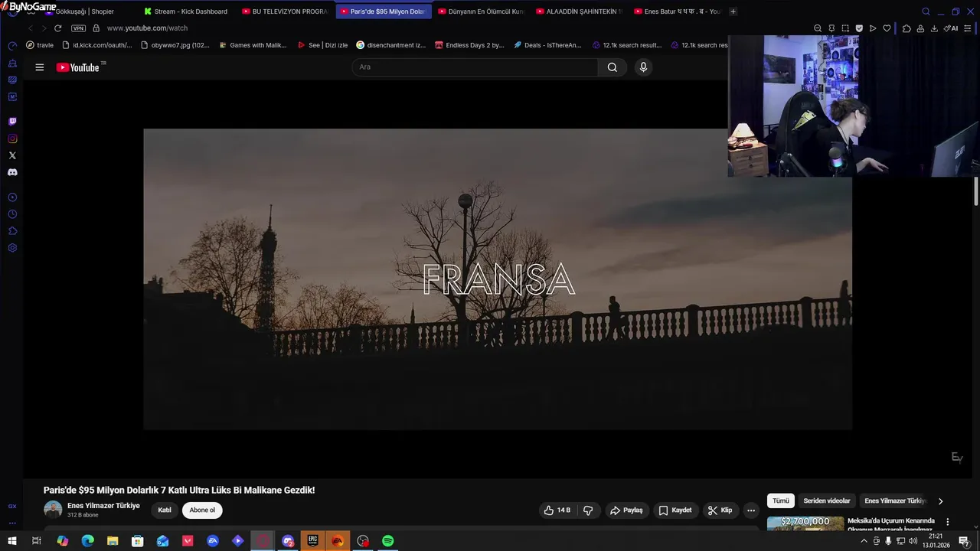Screen dimensions: 980x551
Task: Open the AI assistant toolbar button
Action: click(x=950, y=28)
